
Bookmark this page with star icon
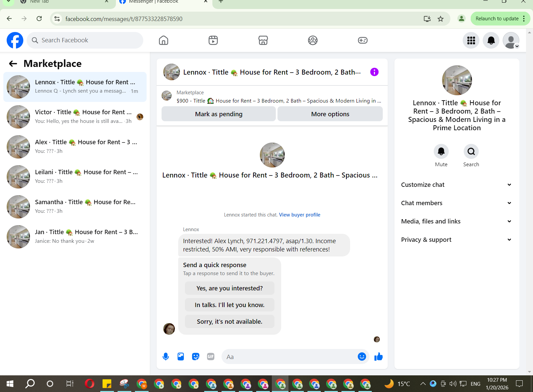(440, 19)
